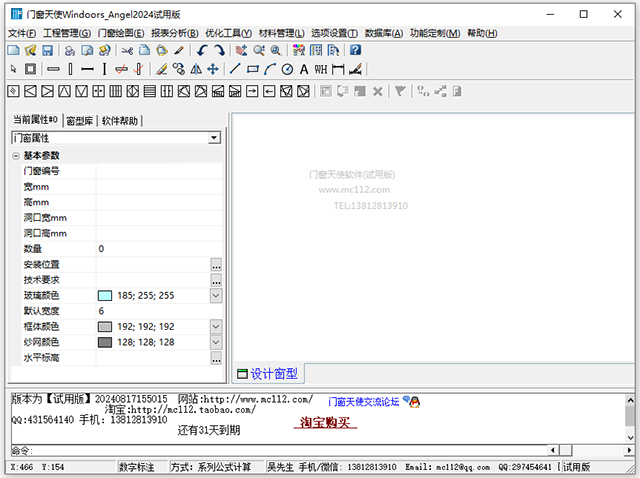Open the 帮助(H) menu
Viewport: 640px width, 478px height.
point(482,33)
